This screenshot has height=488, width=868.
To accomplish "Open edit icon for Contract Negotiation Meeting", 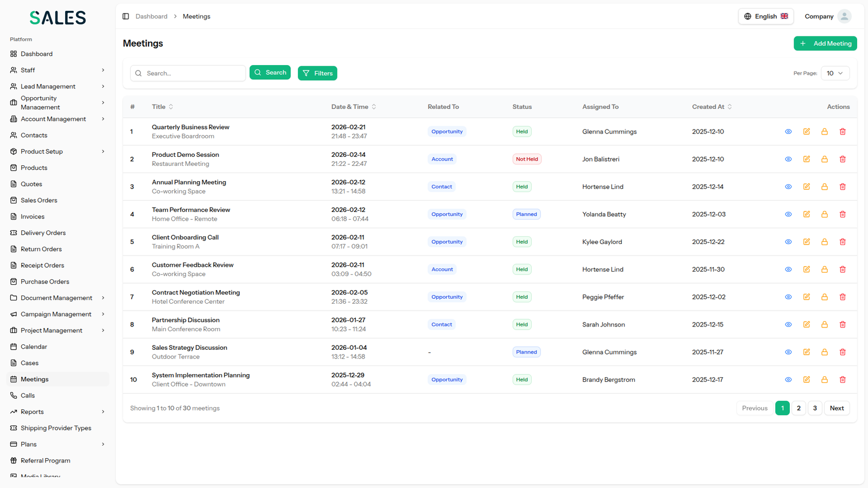I will [807, 297].
